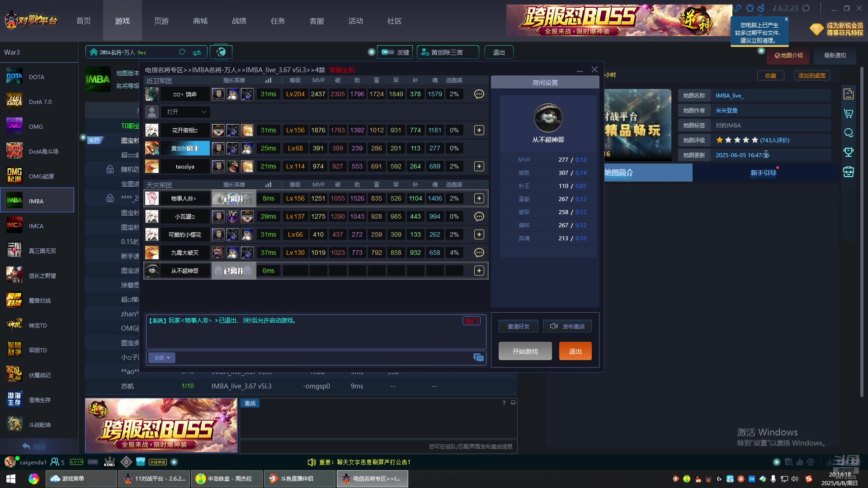Switch server using the swap arrows icon
Image resolution: width=868 pixels, height=488 pixels.
197,52
